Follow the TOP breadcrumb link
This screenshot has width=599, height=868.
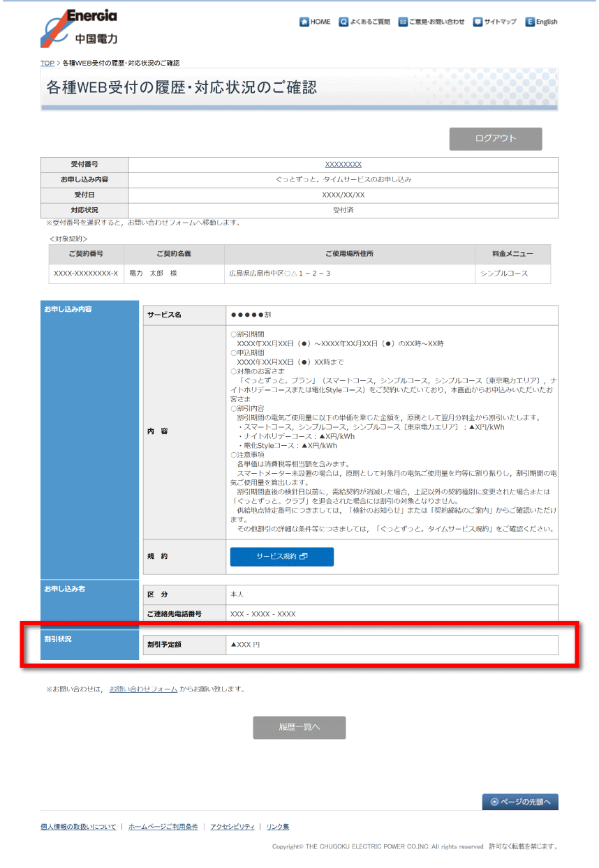click(x=47, y=63)
